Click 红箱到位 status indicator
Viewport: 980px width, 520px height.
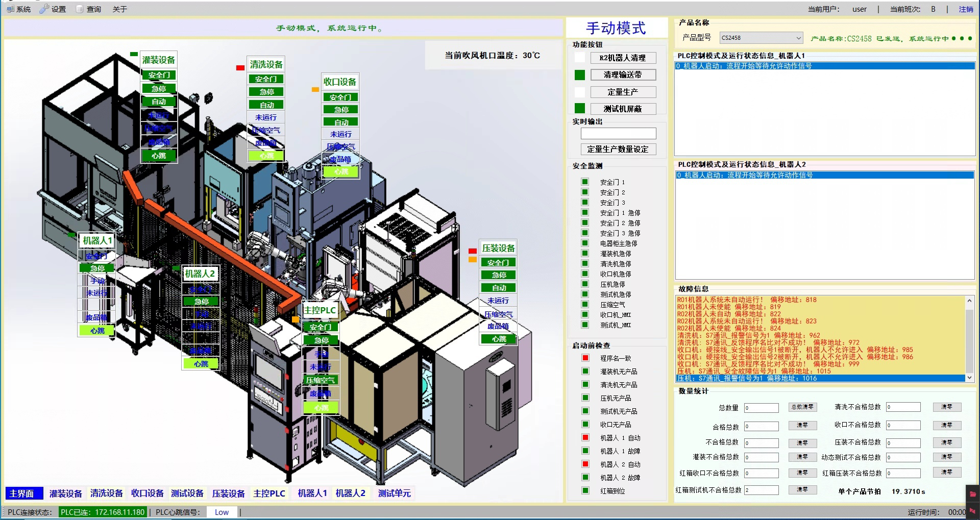[x=585, y=490]
